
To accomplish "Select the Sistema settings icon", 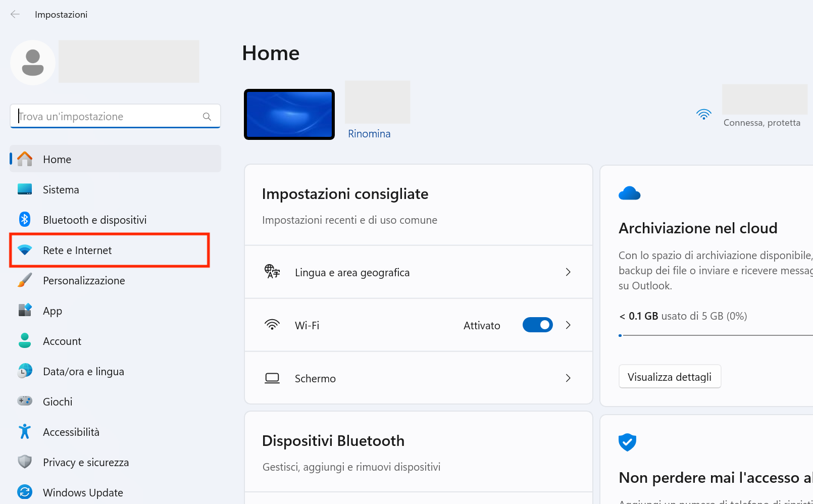I will (x=24, y=189).
